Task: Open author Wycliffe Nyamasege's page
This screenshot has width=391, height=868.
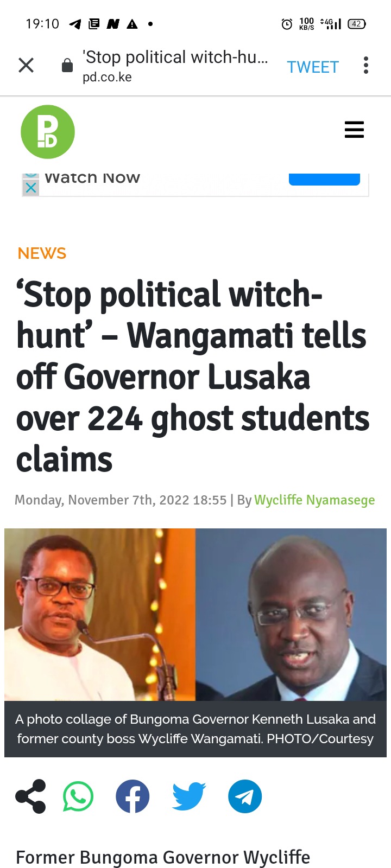Action: point(314,500)
